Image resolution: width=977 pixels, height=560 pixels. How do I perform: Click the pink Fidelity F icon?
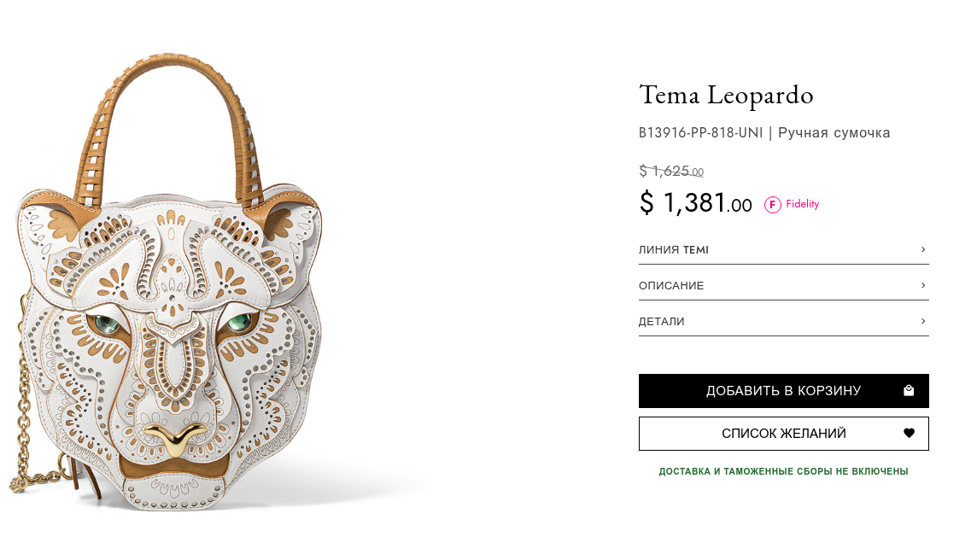pos(772,205)
